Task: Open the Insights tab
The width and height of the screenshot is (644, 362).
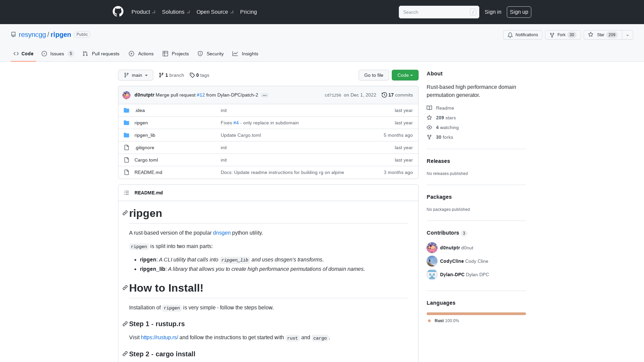Action: coord(245,54)
